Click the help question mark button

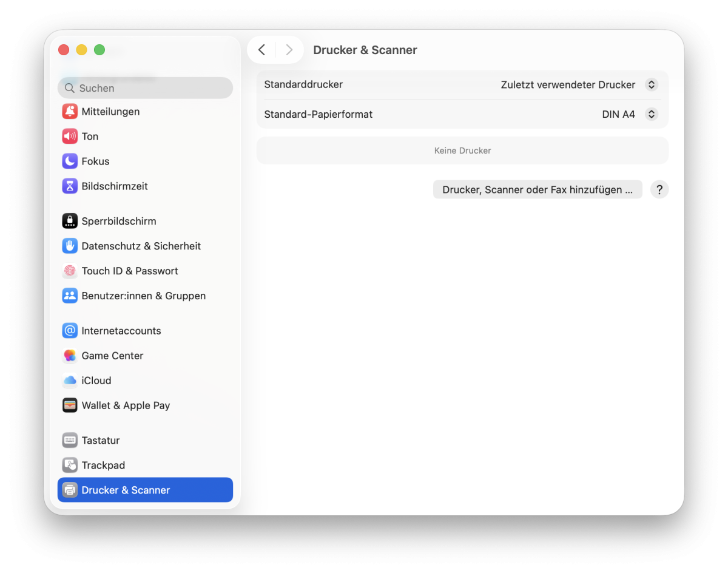[659, 190]
